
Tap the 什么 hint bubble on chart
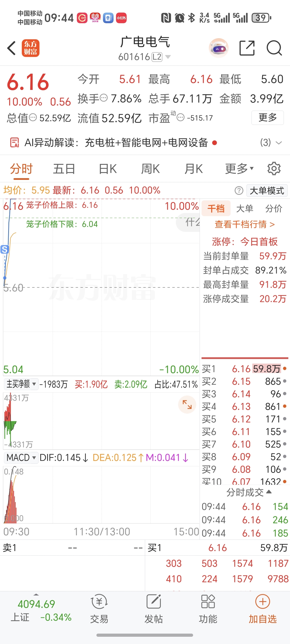188,222
